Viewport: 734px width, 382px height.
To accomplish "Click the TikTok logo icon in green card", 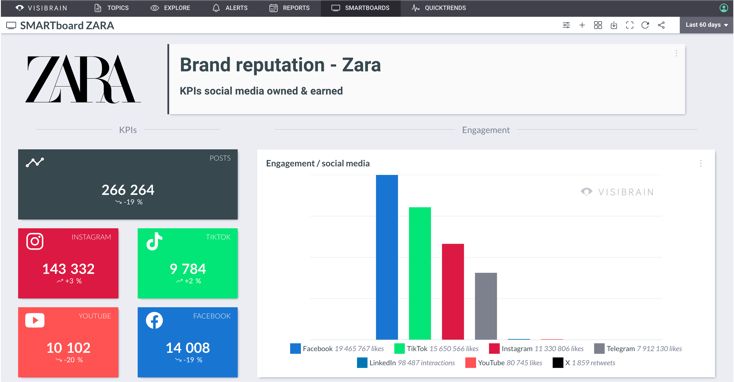I will coord(154,241).
